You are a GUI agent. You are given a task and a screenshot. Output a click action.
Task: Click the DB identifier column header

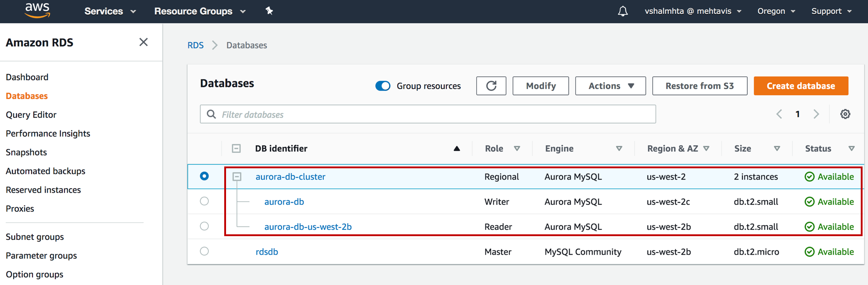coord(281,148)
